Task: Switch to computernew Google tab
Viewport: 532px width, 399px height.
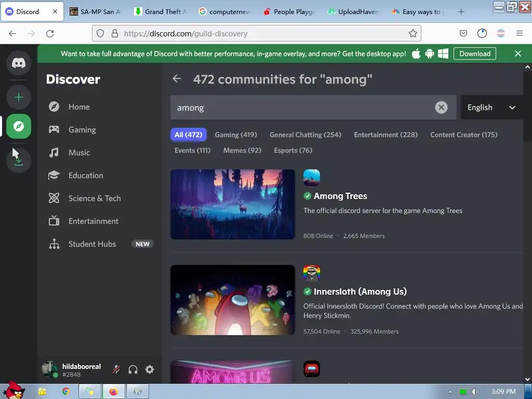Action: tap(225, 12)
